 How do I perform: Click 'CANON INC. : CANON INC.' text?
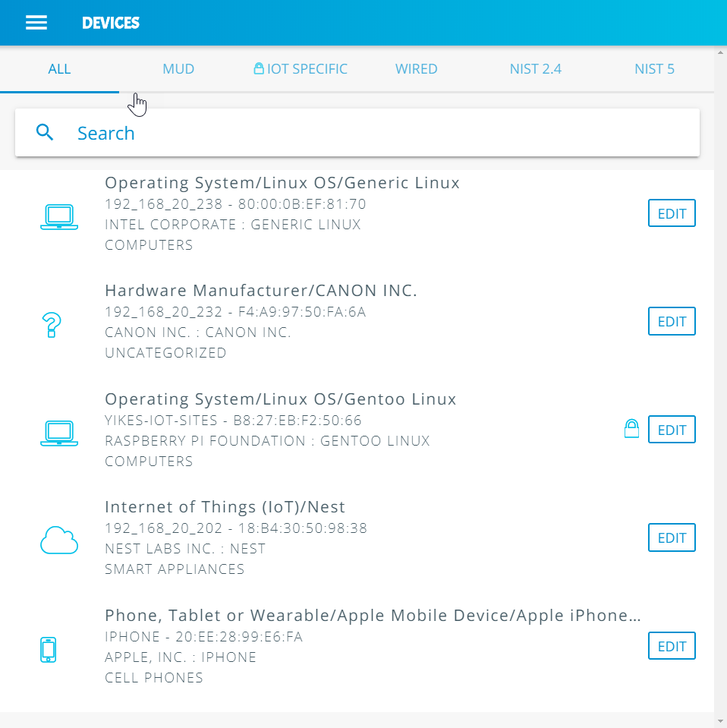[x=198, y=332]
